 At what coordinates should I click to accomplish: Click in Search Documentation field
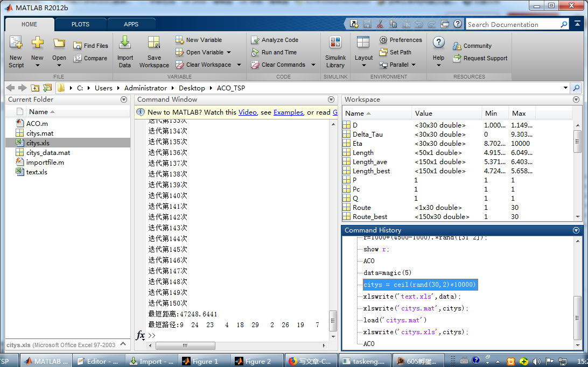pyautogui.click(x=513, y=24)
